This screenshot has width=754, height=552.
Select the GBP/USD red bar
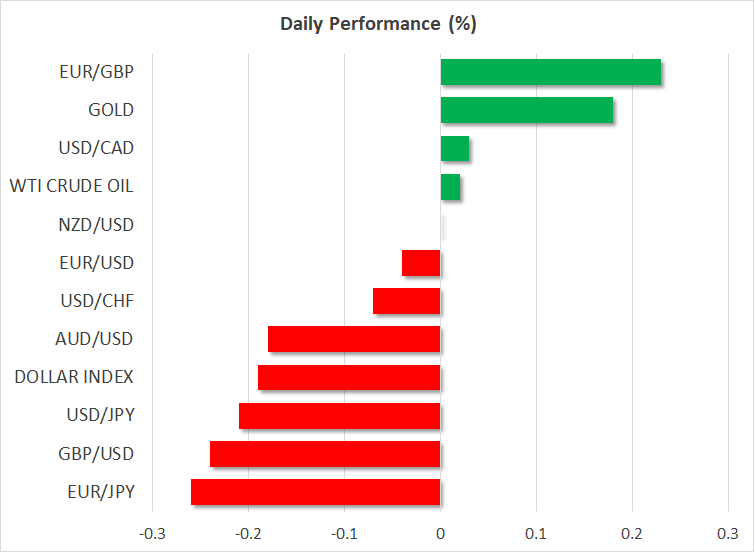pos(325,454)
